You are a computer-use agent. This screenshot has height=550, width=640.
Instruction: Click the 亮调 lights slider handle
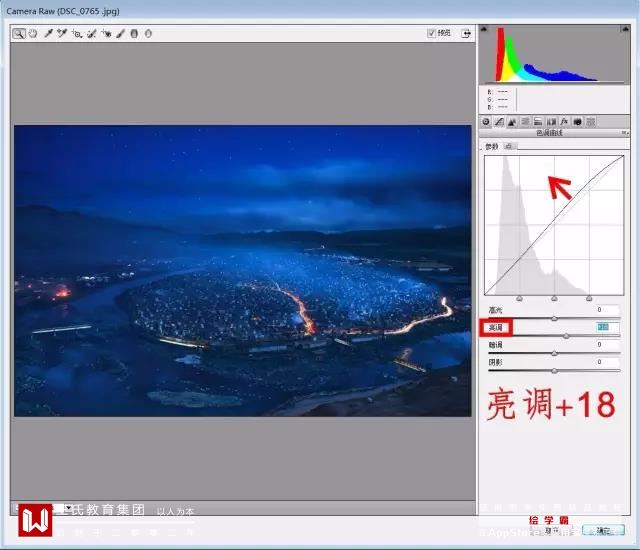point(566,336)
